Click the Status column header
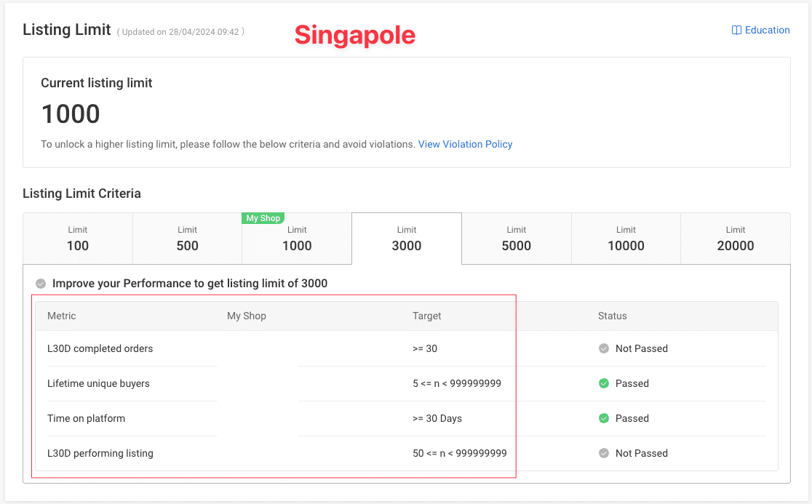Viewport: 812px width, 504px height. tap(612, 316)
